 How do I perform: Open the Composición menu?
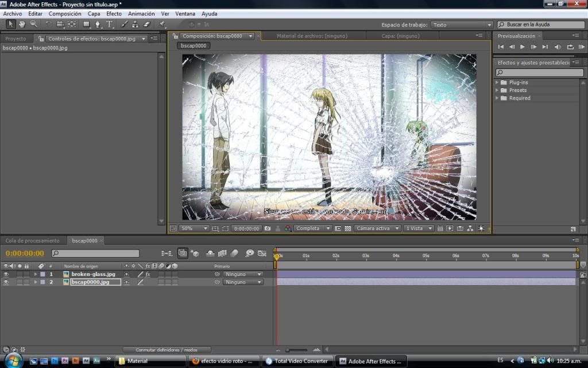[x=65, y=14]
